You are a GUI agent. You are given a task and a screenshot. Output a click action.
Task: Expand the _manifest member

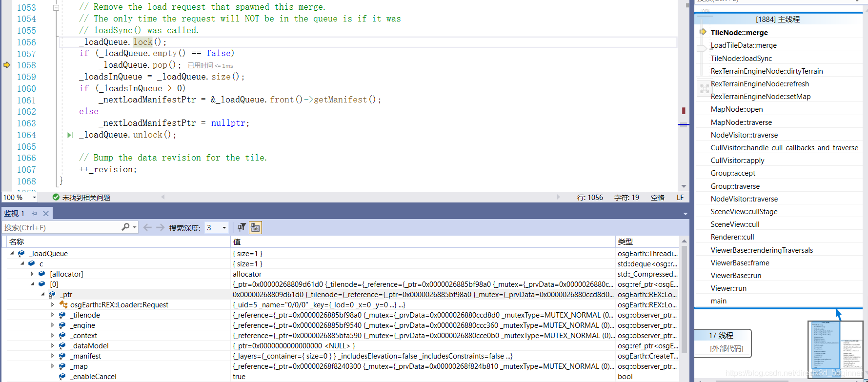click(x=53, y=356)
